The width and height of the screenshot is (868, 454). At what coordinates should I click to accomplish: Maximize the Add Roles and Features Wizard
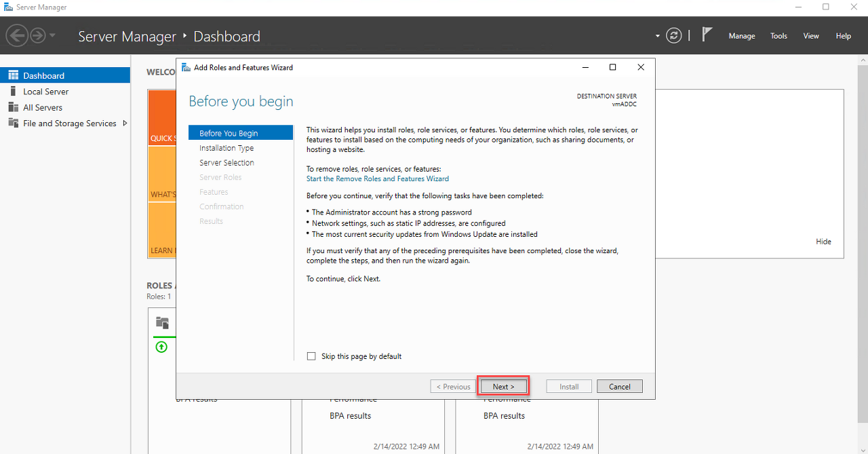pos(612,67)
